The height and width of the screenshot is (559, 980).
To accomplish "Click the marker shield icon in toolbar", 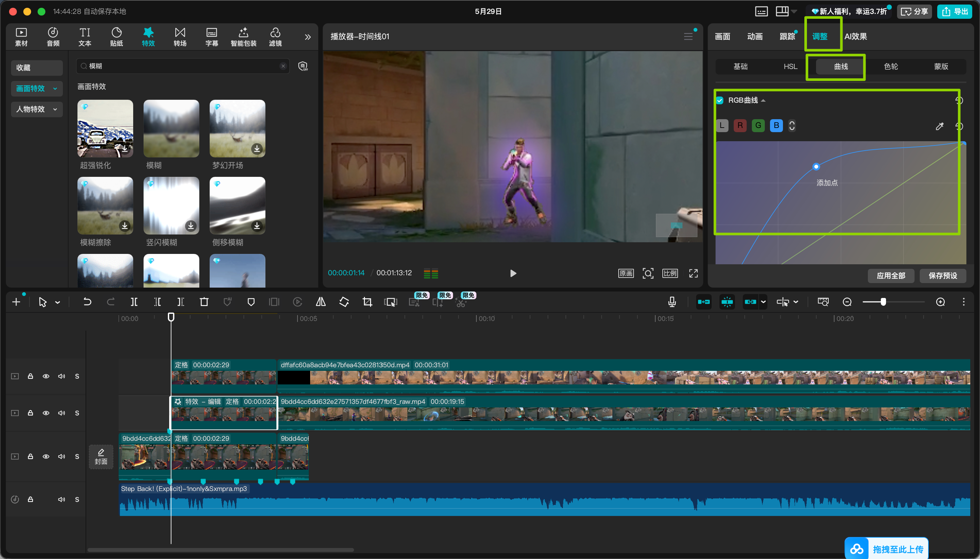I will point(251,302).
